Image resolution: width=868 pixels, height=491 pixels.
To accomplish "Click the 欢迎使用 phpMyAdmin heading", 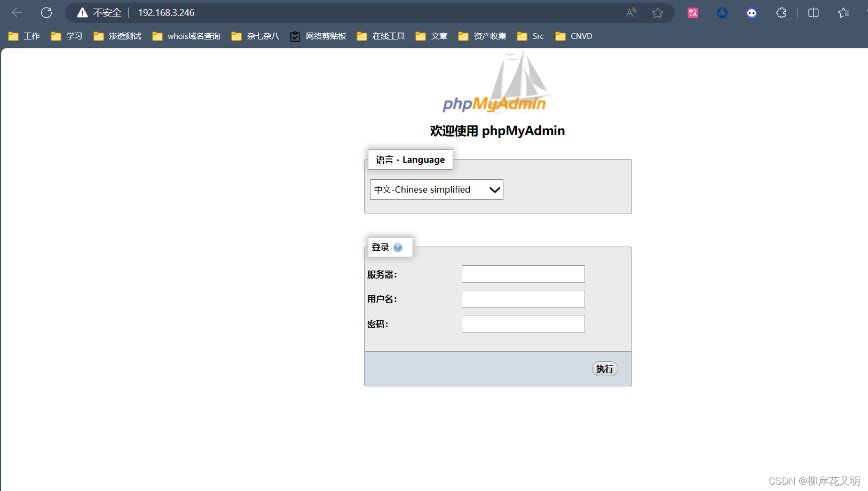I will click(498, 131).
